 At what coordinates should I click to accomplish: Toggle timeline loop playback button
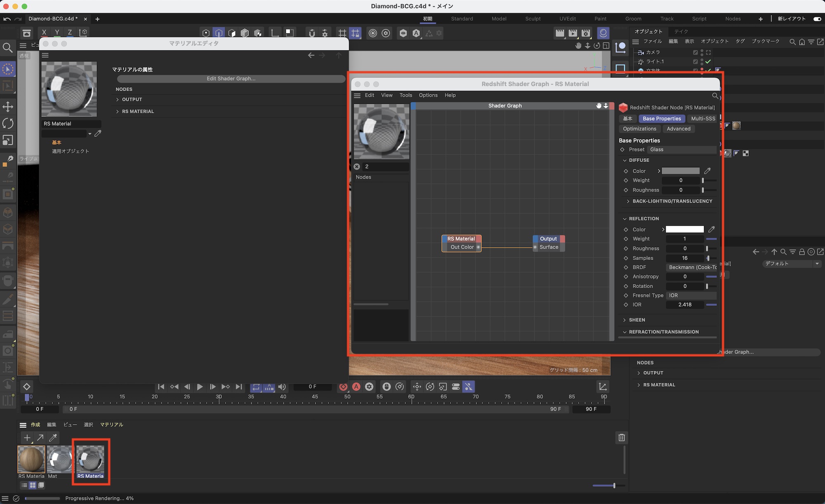coord(256,387)
